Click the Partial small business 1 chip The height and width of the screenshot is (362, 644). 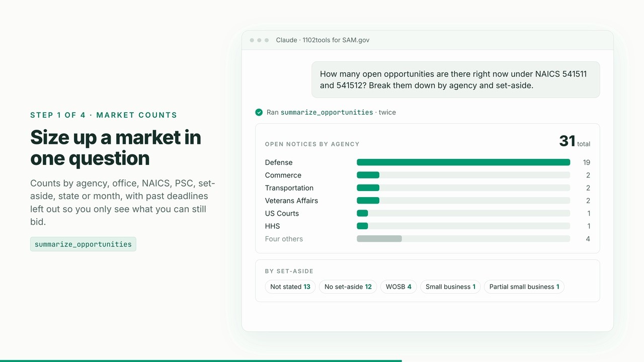pos(524,287)
